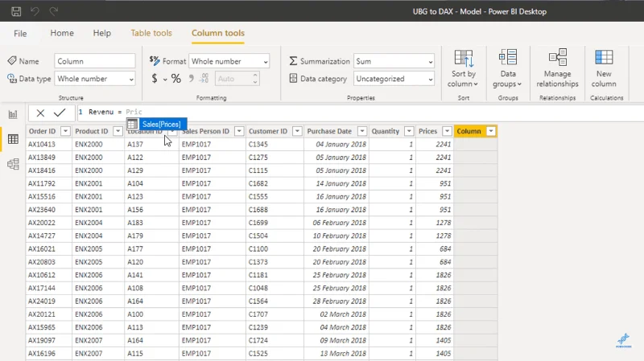The width and height of the screenshot is (644, 361).
Task: Select the highlighted Column header
Action: pyautogui.click(x=469, y=131)
